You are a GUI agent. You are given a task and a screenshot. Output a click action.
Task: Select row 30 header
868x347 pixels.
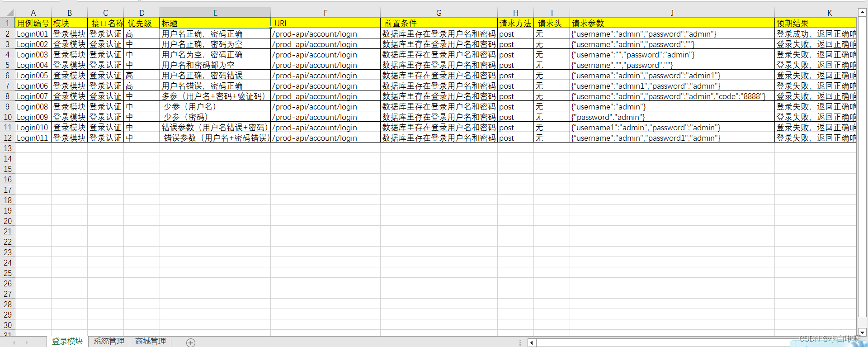click(x=8, y=325)
